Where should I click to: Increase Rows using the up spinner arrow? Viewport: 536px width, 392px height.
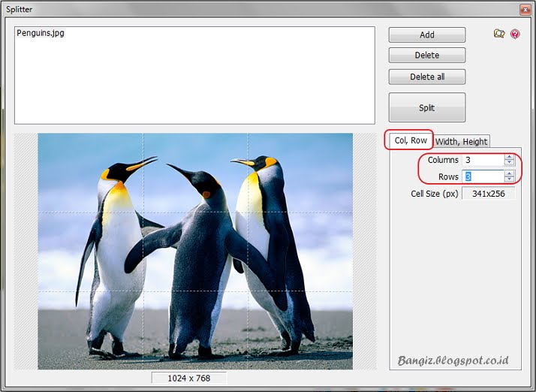coord(509,174)
